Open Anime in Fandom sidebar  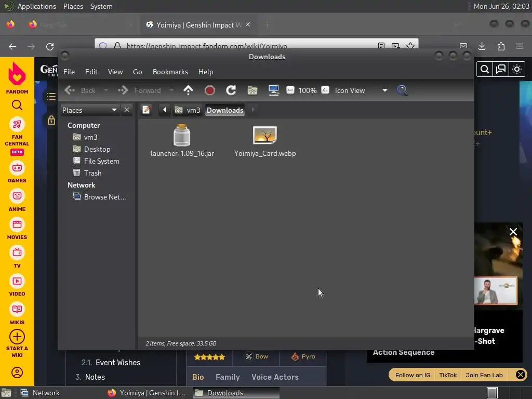click(x=17, y=201)
